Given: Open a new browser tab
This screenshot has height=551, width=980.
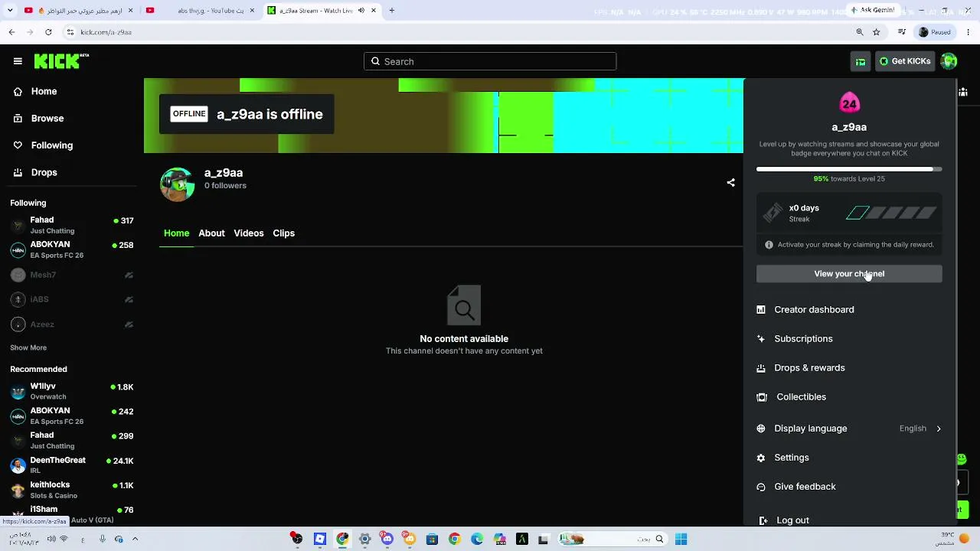Looking at the screenshot, I should pos(392,11).
